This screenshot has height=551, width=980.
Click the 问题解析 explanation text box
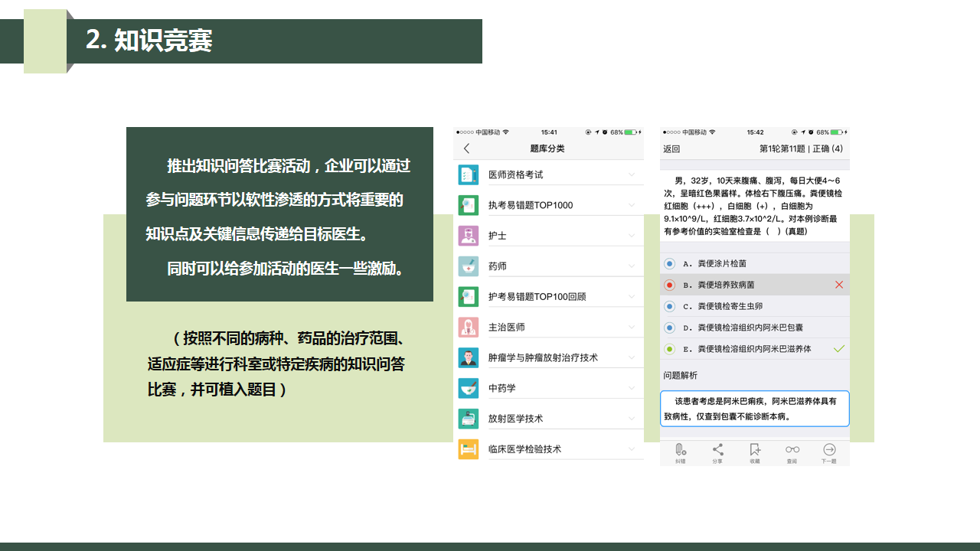click(754, 409)
